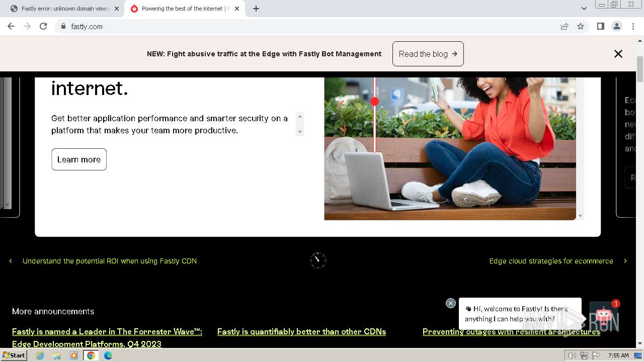The height and width of the screenshot is (362, 644).
Task: Click the card scrollbar down arrow below the image
Action: pos(580,216)
